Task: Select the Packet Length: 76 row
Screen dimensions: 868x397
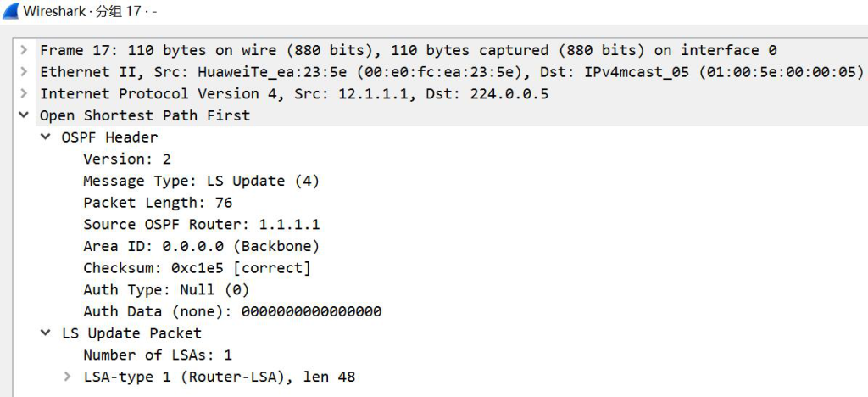Action: click(158, 203)
